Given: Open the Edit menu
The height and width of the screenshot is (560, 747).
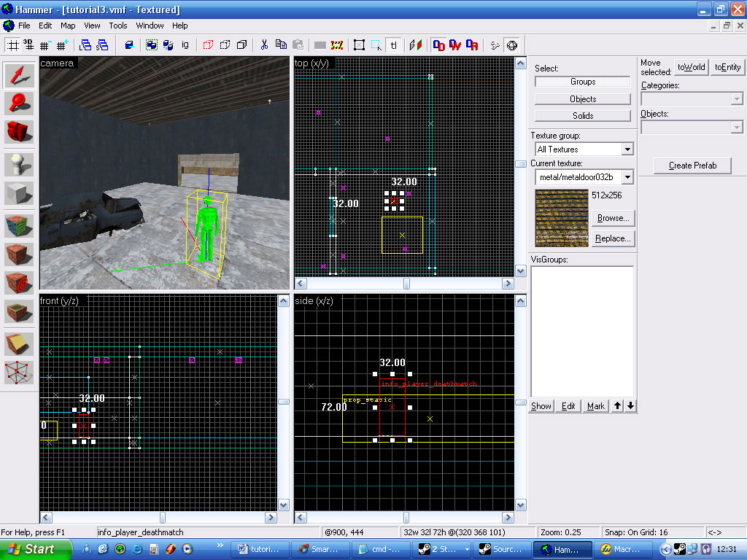Looking at the screenshot, I should (45, 26).
